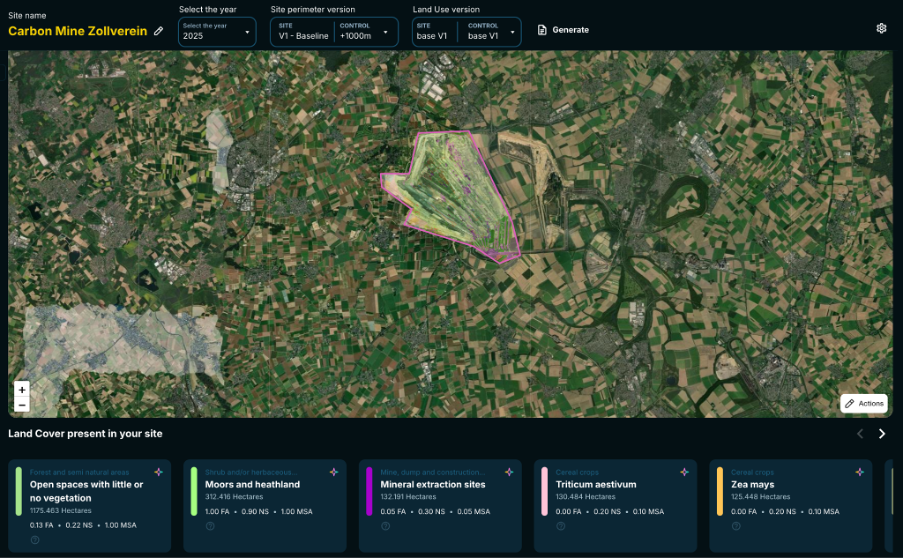This screenshot has height=558, width=904.
Task: Click the purple Mineral extraction sites color bar
Action: 369,491
